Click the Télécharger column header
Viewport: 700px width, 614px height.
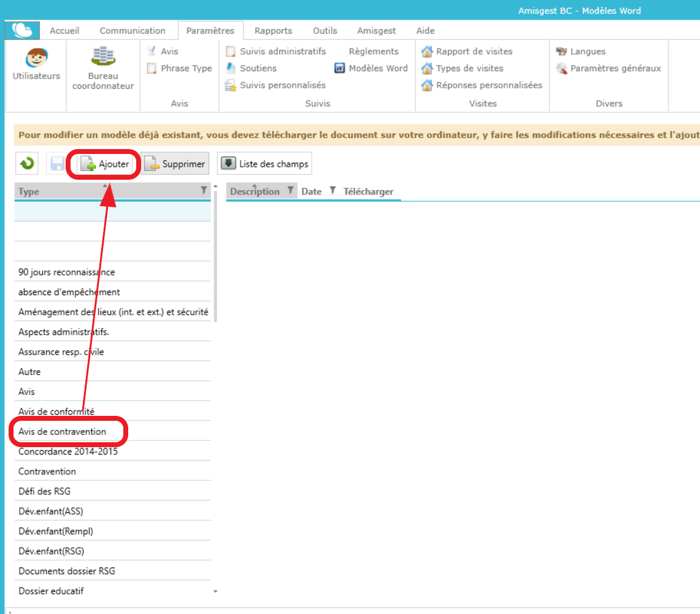pyautogui.click(x=369, y=191)
